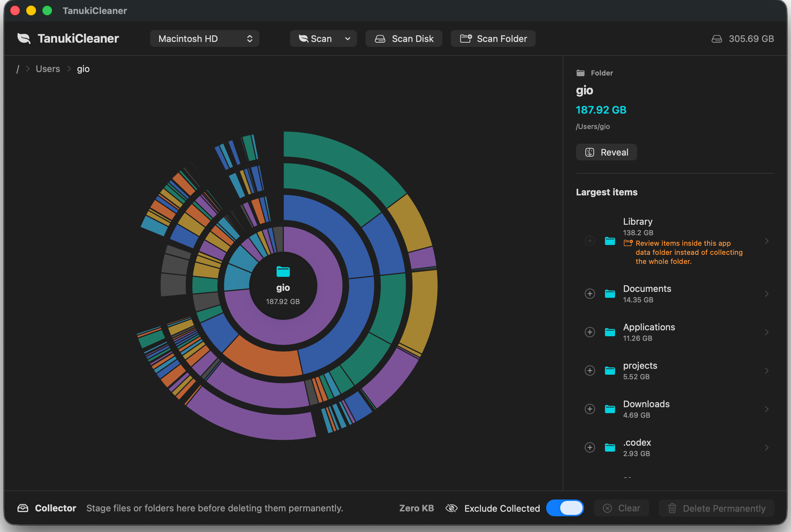
Task: Click the disk icon beside 305.69 GB
Action: pos(717,39)
